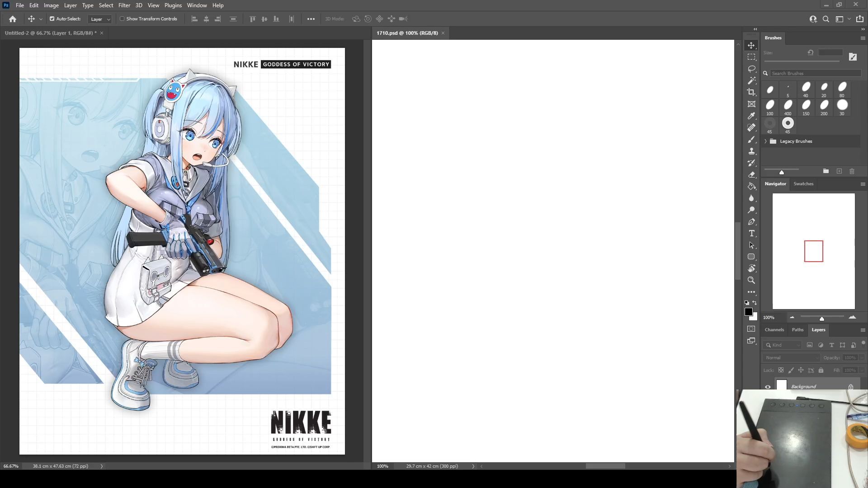Toggle type layers filter in Layers panel

click(x=831, y=345)
